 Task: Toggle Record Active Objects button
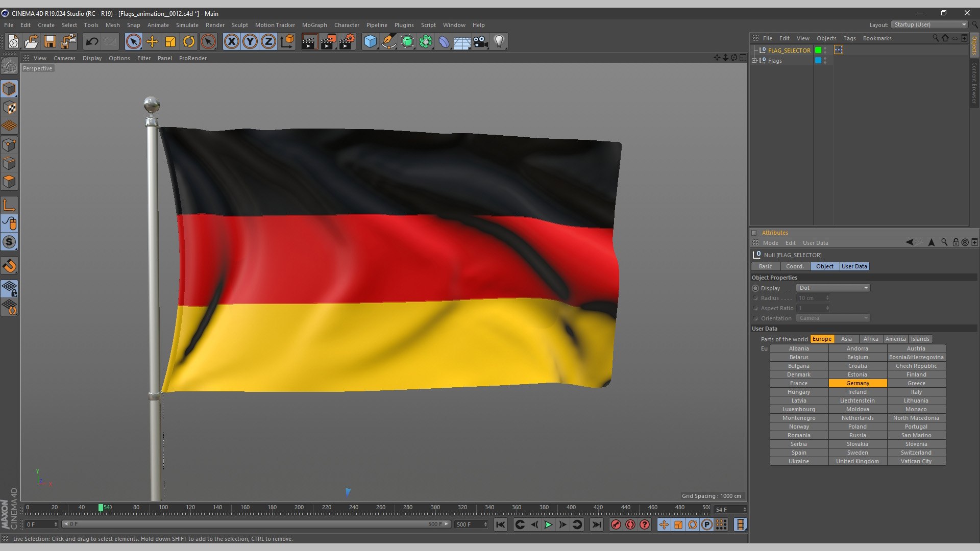click(616, 524)
